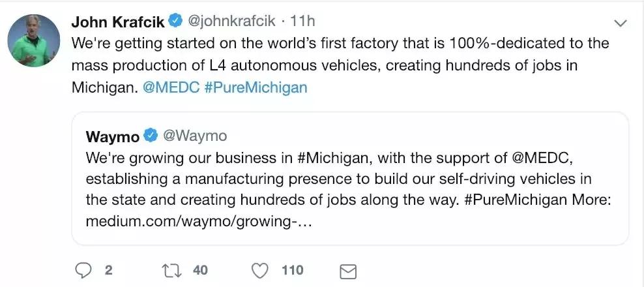Like the tweet with heart icon
Viewport: 644px width, 287px height.
(260, 270)
